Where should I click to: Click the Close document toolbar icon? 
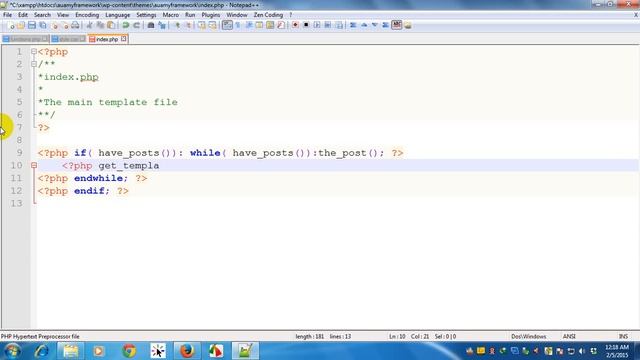(x=54, y=25)
